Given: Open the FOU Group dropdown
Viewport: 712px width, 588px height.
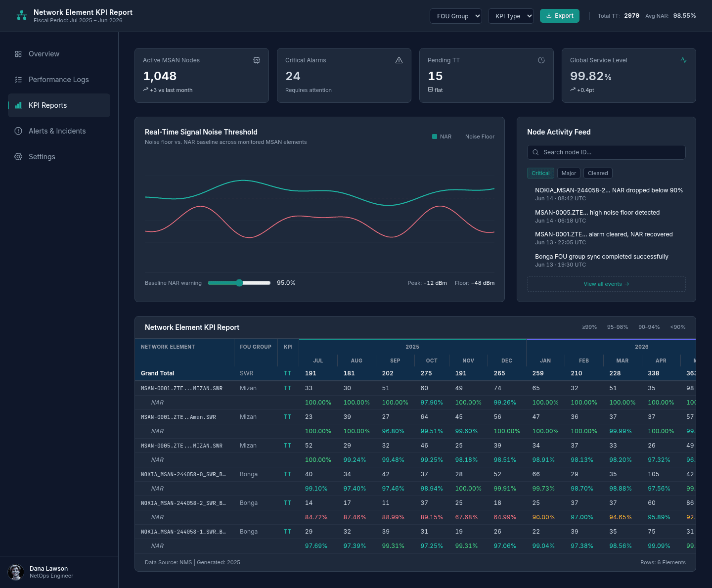Looking at the screenshot, I should [x=456, y=16].
